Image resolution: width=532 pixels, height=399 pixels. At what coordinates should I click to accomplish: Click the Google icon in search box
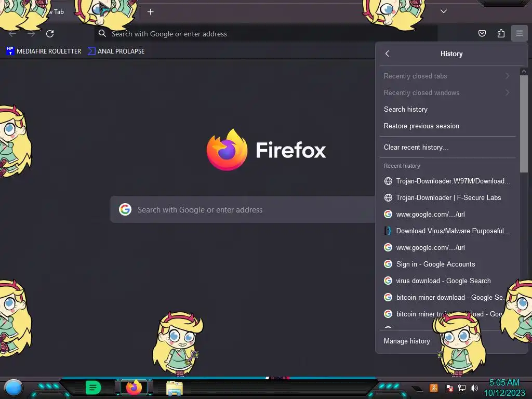pyautogui.click(x=125, y=209)
